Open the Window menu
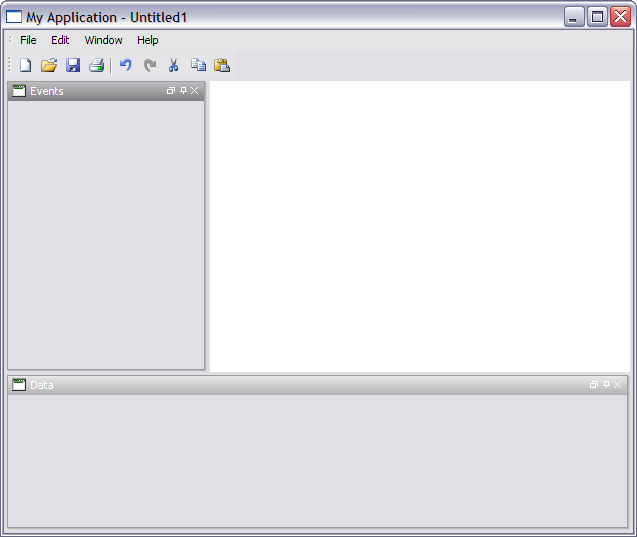Image resolution: width=637 pixels, height=537 pixels. pyautogui.click(x=103, y=40)
